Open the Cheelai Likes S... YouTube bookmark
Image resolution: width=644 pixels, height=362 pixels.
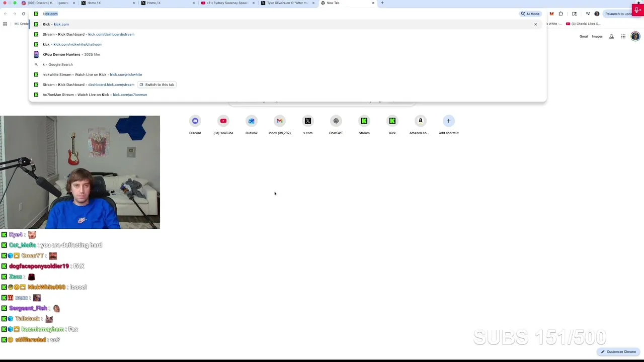pyautogui.click(x=584, y=24)
